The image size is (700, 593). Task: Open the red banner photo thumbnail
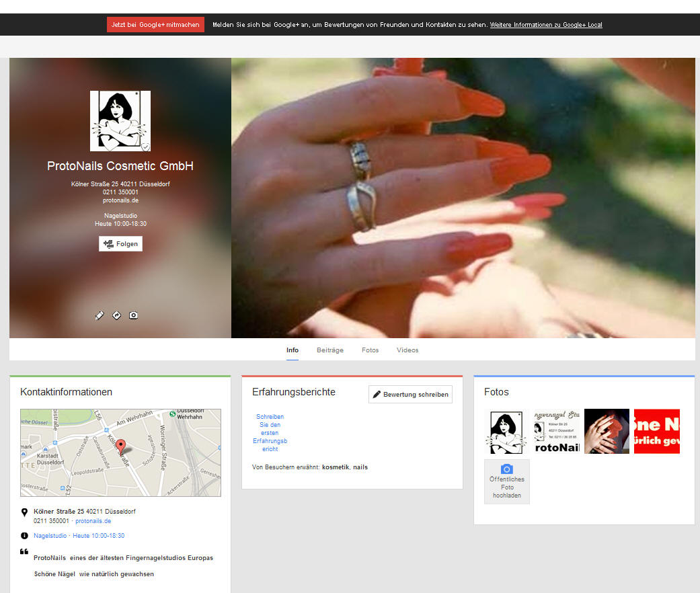pos(656,432)
